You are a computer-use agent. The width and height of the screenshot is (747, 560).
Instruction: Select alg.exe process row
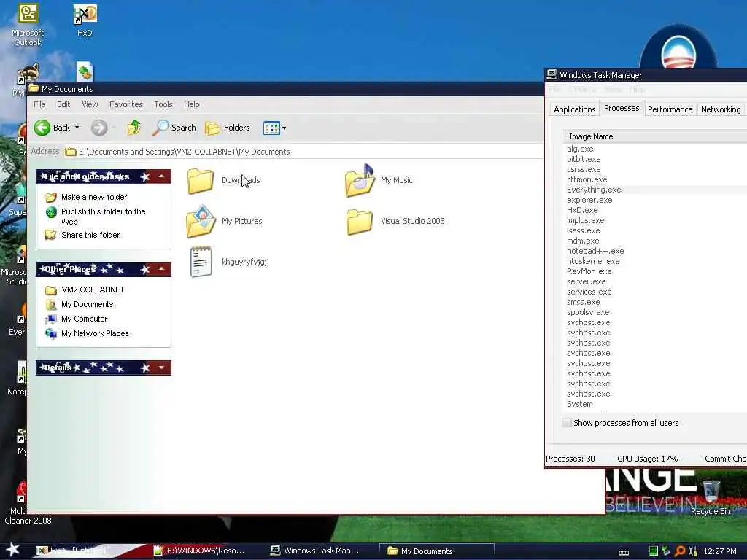tap(654, 149)
